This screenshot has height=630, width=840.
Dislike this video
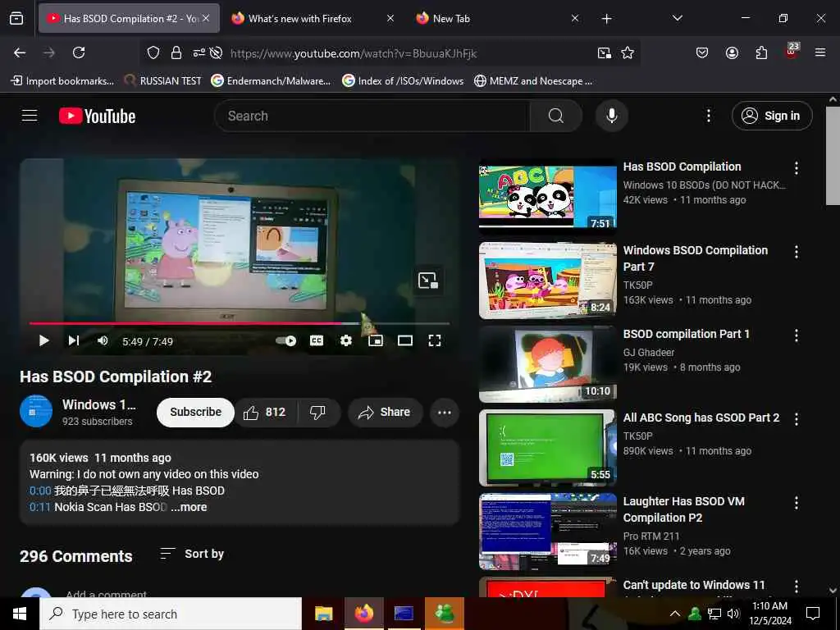(x=317, y=412)
